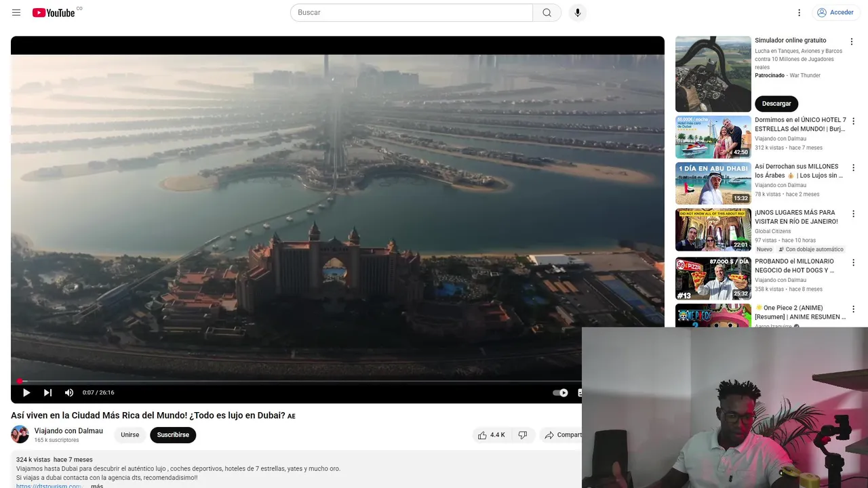Click 'Simulador online gratuito' ad title
The height and width of the screenshot is (488, 868).
[790, 41]
